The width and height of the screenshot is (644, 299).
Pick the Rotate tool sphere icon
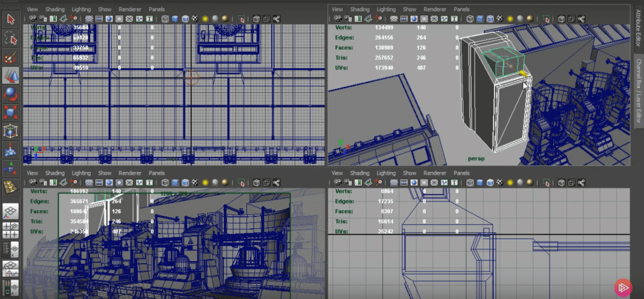coord(10,94)
